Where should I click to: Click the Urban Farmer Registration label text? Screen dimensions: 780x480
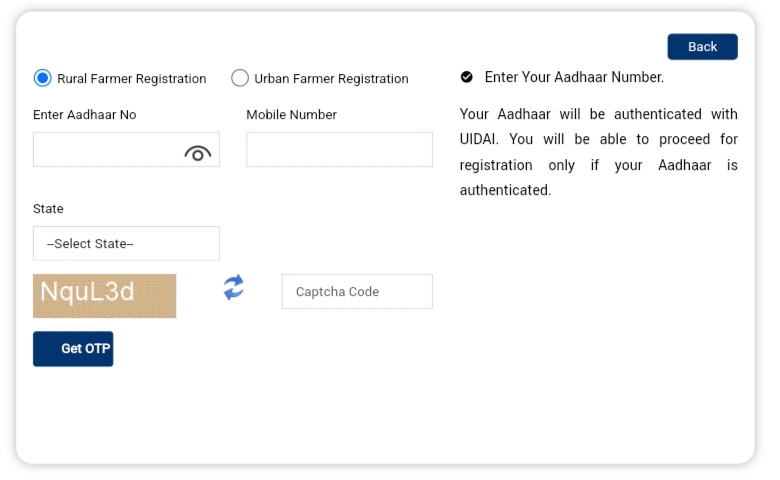tap(331, 79)
